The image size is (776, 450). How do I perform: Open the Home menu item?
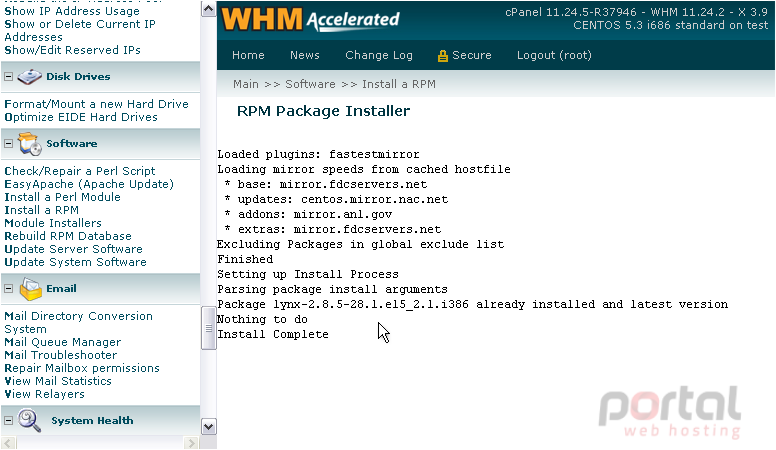[248, 55]
